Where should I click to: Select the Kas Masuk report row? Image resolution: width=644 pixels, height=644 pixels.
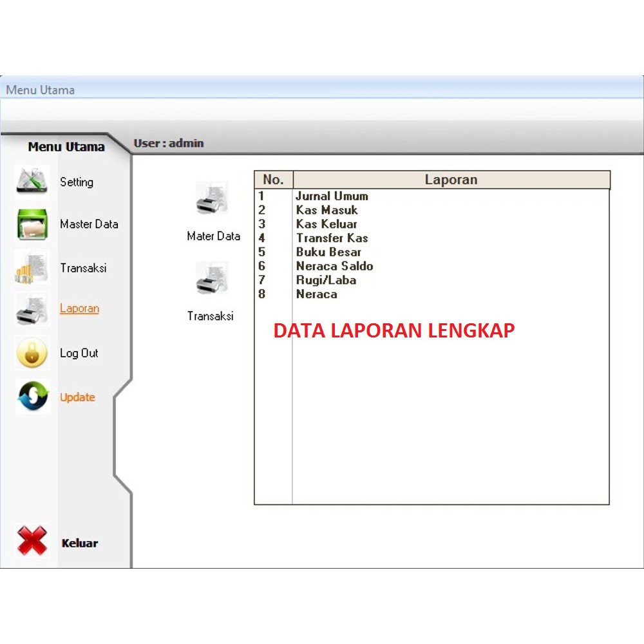327,210
